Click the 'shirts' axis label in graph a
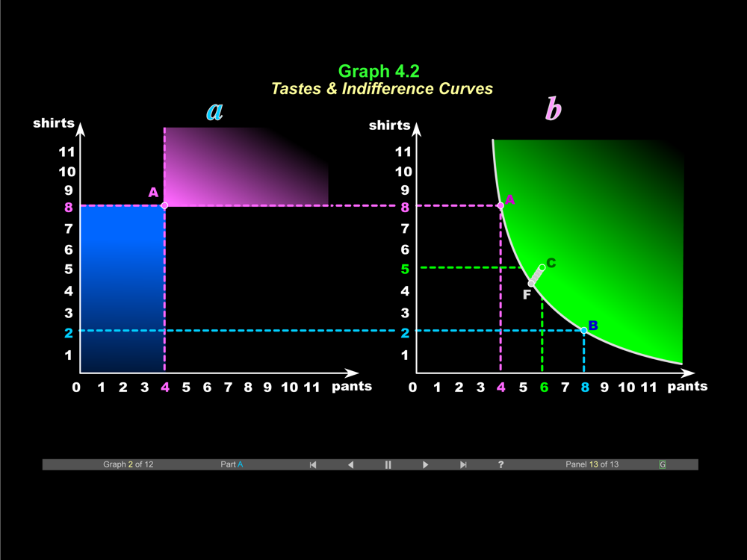The height and width of the screenshot is (560, 747). 54,123
